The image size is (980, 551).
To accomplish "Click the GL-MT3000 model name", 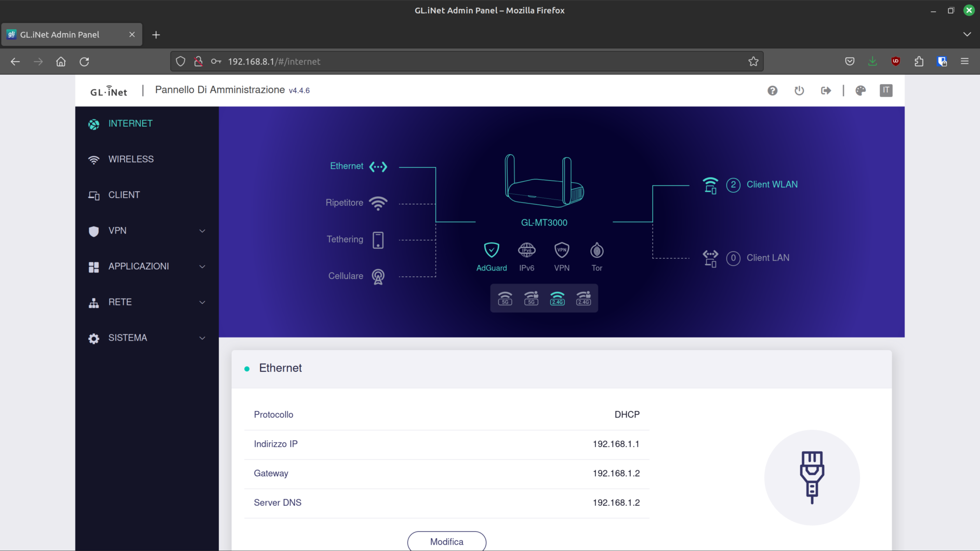I will [544, 222].
